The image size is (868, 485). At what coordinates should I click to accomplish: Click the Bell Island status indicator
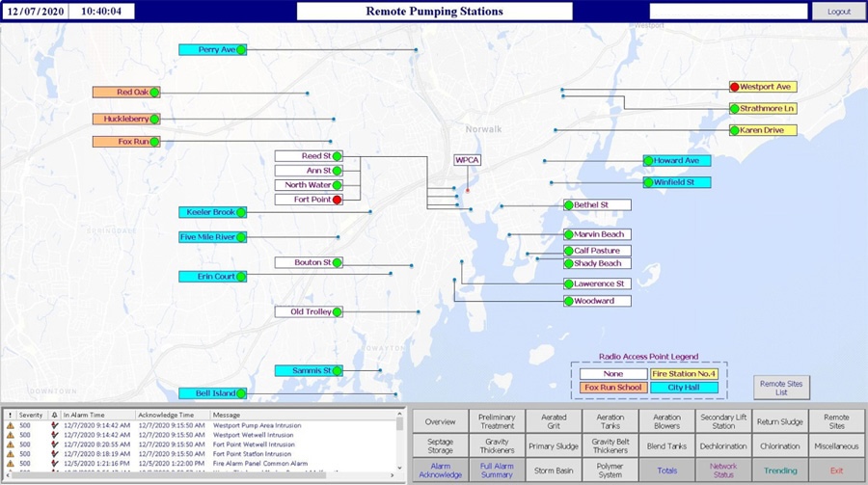(241, 393)
